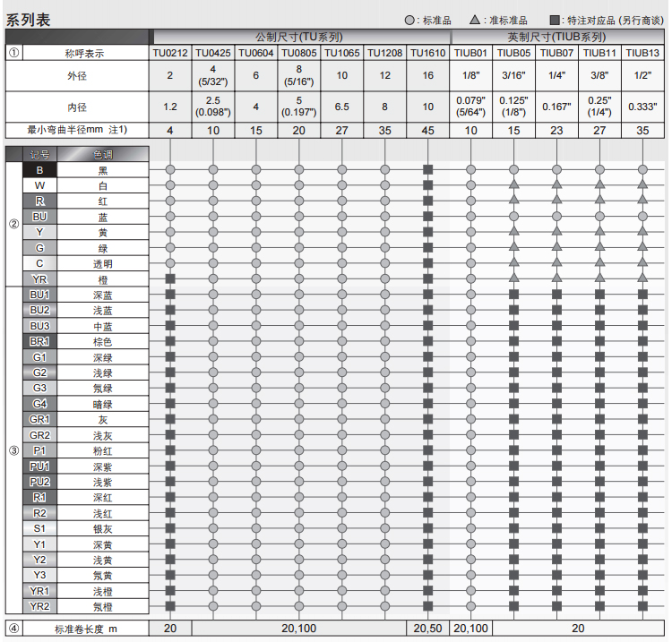Click the 称呼表示 row label
The image size is (672, 642).
pos(84,53)
